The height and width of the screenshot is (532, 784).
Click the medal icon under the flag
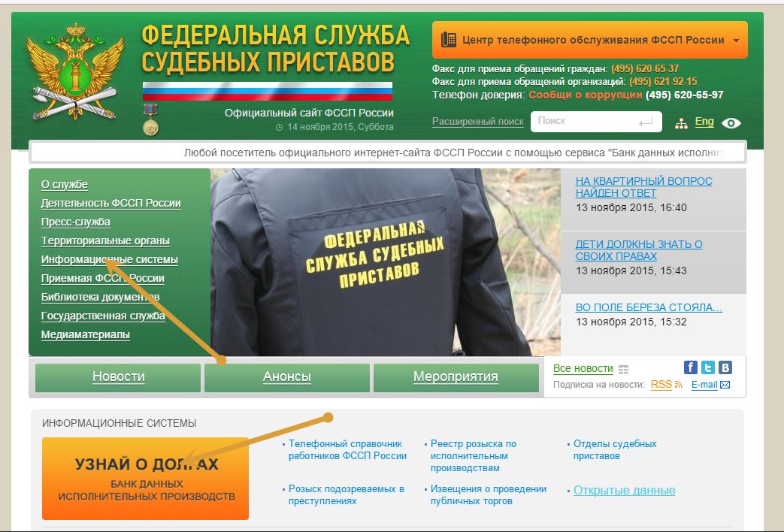pyautogui.click(x=150, y=119)
